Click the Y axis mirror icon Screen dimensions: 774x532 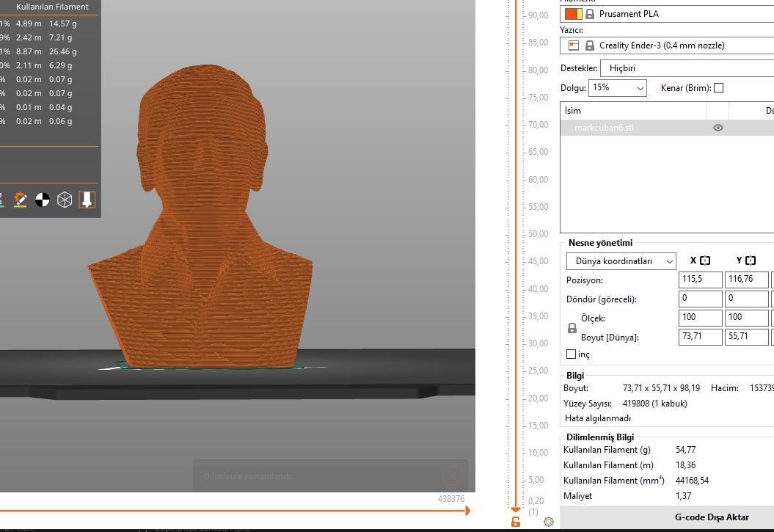pos(751,260)
